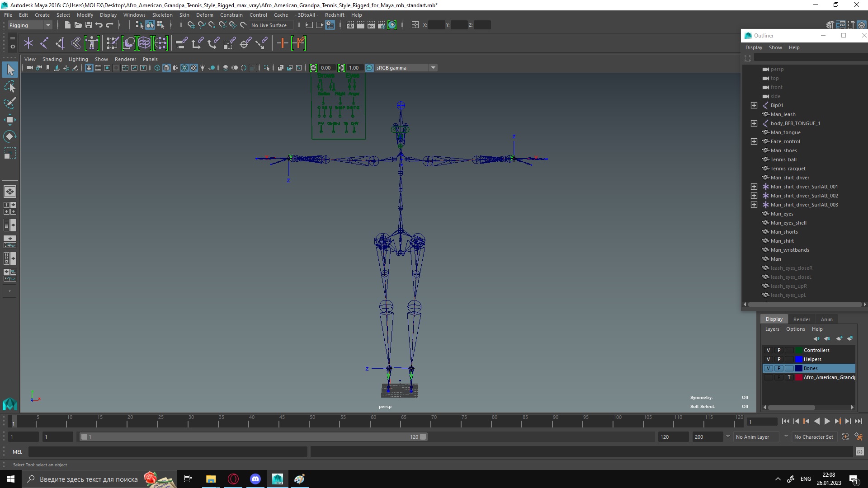The height and width of the screenshot is (488, 868).
Task: Click the wireframe cube display icon
Action: coord(157,68)
